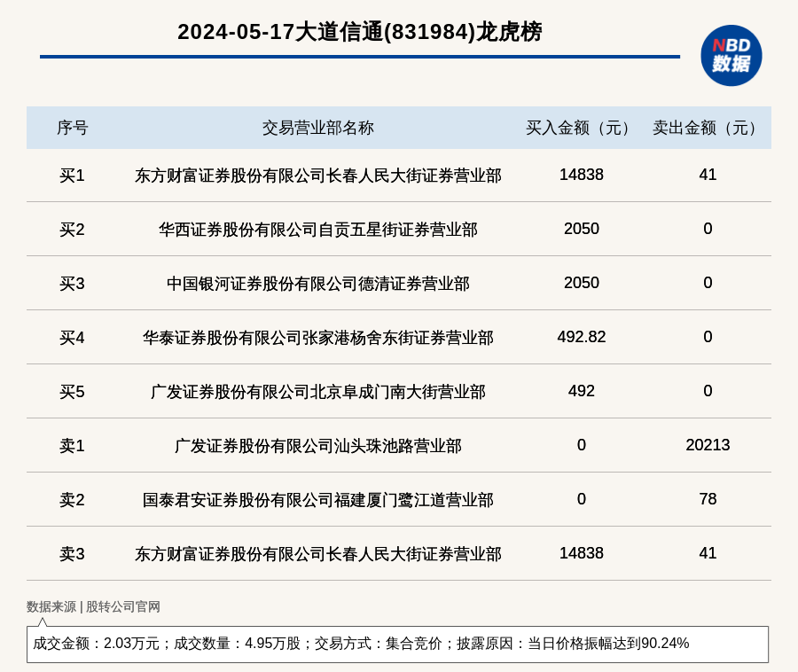798x672 pixels.
Task: Select the 卖1 row label
Action: (x=73, y=446)
